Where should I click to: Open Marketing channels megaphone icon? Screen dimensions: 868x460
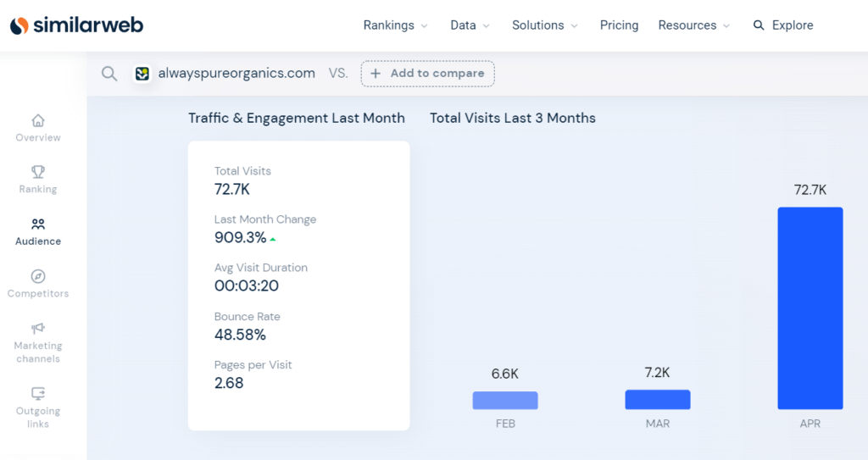38,328
